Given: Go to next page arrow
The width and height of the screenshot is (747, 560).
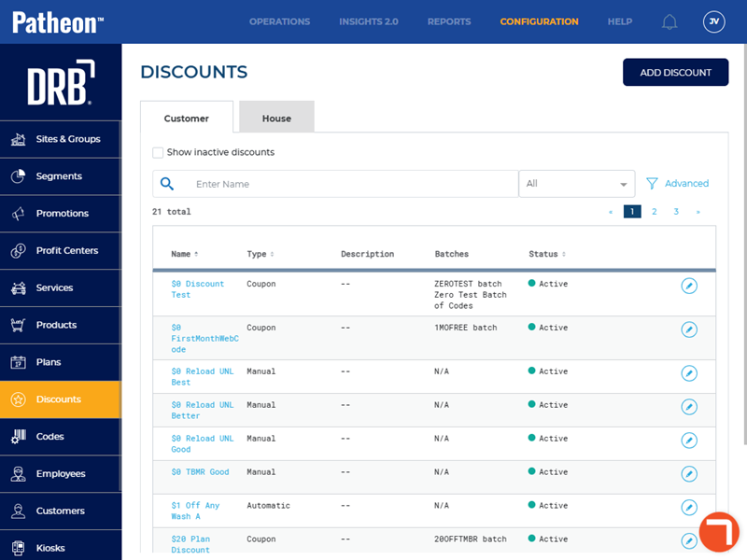Looking at the screenshot, I should pyautogui.click(x=698, y=212).
